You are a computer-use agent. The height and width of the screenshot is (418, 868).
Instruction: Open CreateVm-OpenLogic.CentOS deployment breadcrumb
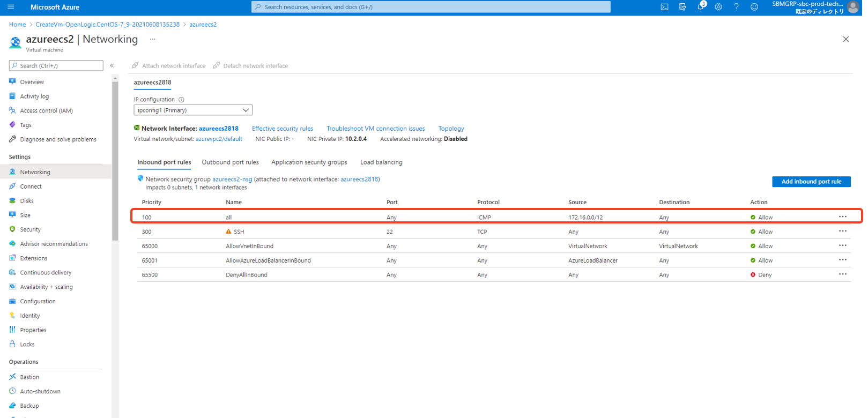tap(107, 24)
